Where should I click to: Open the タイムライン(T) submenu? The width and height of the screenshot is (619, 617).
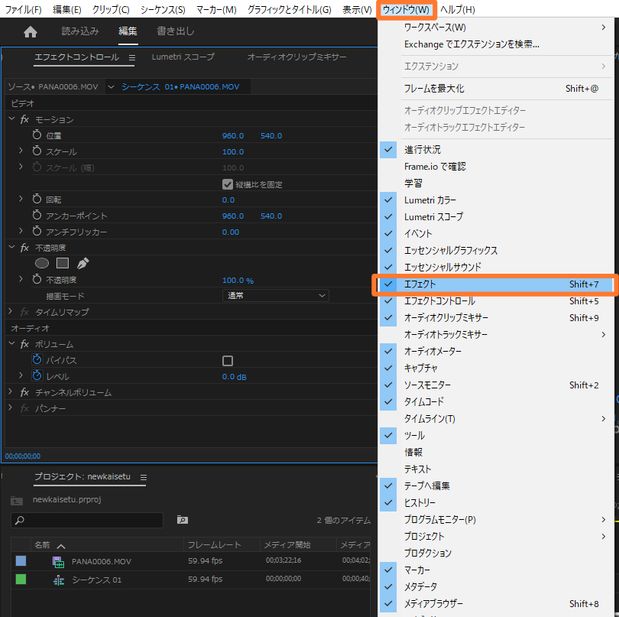pos(496,419)
